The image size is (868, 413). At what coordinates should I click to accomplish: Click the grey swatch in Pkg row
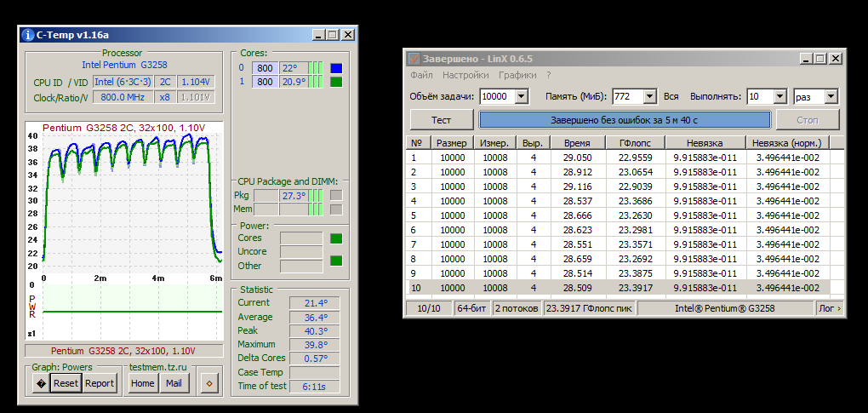point(336,195)
